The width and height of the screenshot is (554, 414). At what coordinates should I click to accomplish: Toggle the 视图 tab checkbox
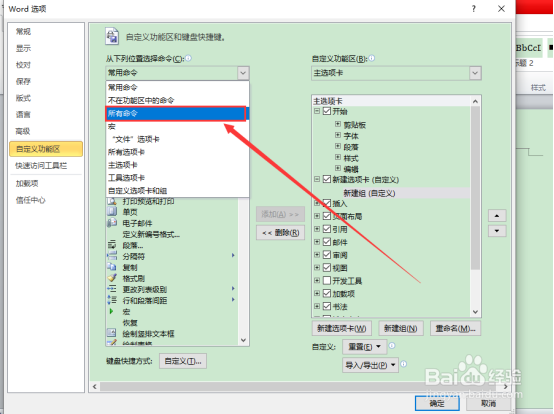tap(327, 267)
